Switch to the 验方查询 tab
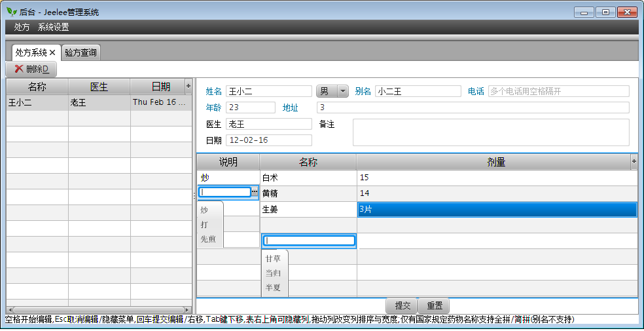The width and height of the screenshot is (644, 331). [81, 52]
